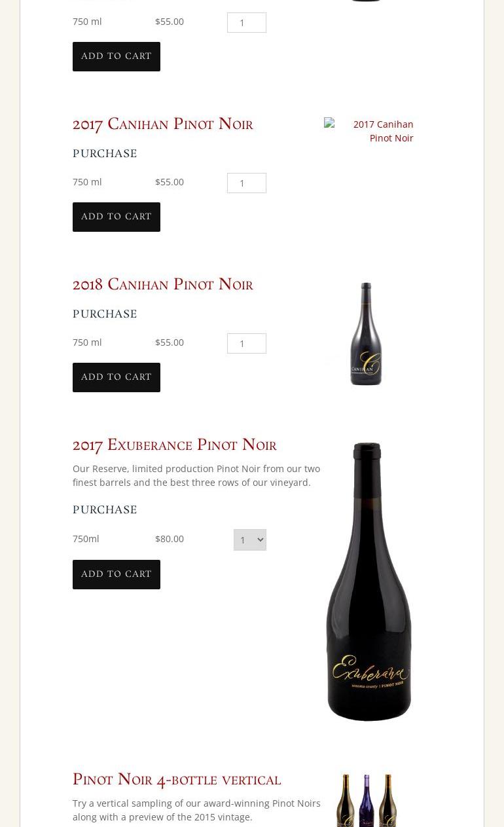
Task: Add 2017 Exuberance Pinot Noir to cart
Action: [117, 574]
